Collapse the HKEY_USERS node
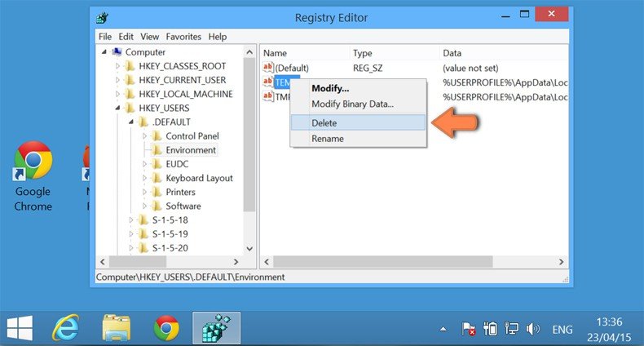The width and height of the screenshot is (644, 346). click(118, 108)
